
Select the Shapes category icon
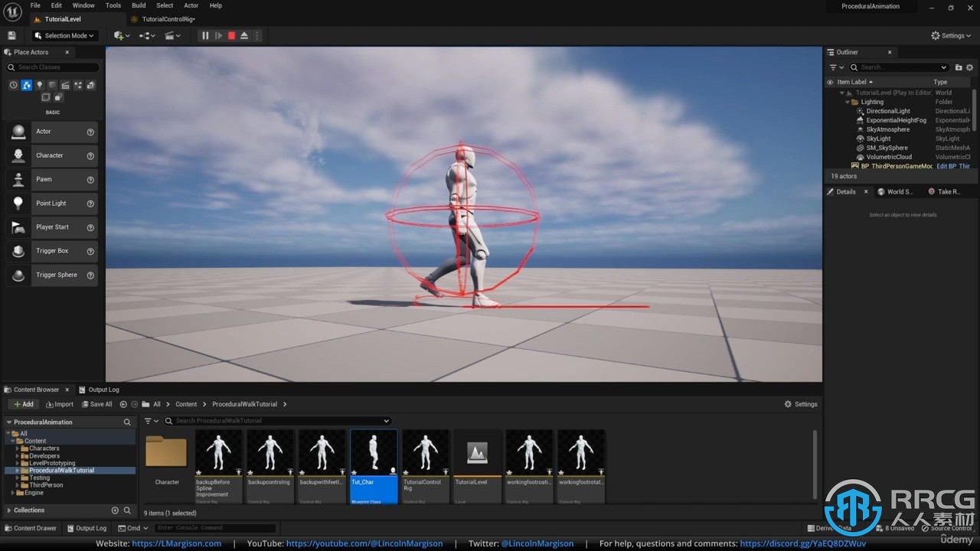tap(52, 85)
